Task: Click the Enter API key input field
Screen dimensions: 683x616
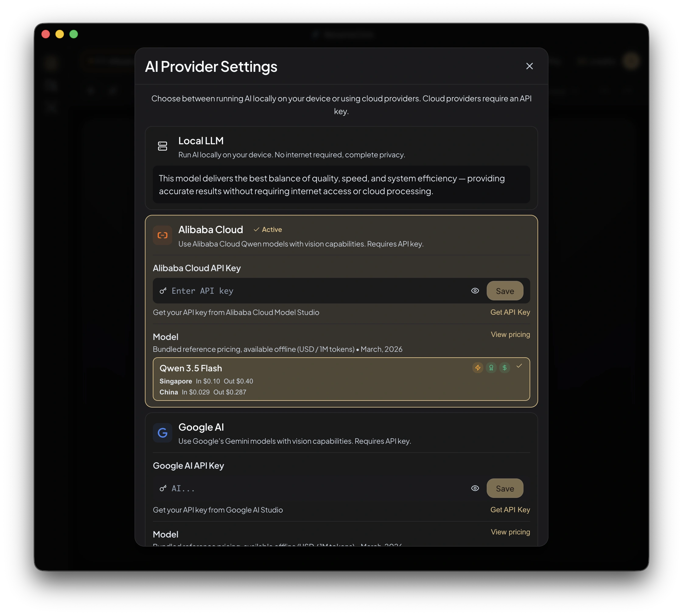Action: (305, 290)
